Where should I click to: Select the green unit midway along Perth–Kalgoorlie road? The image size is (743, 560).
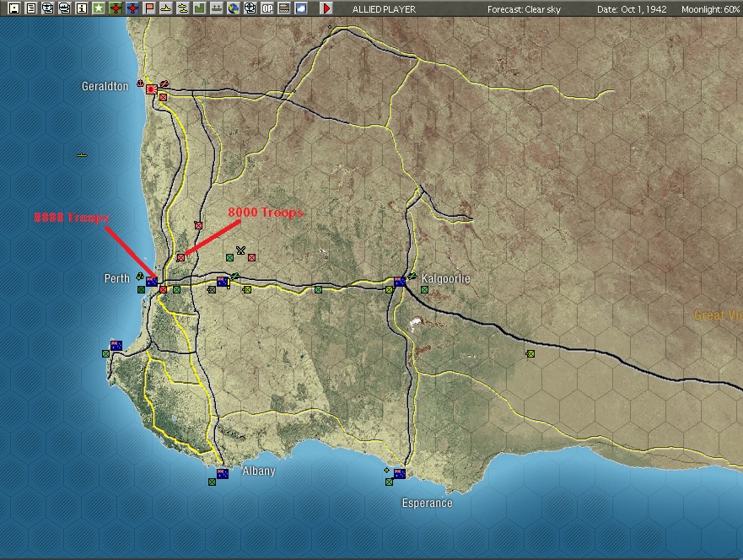click(319, 289)
